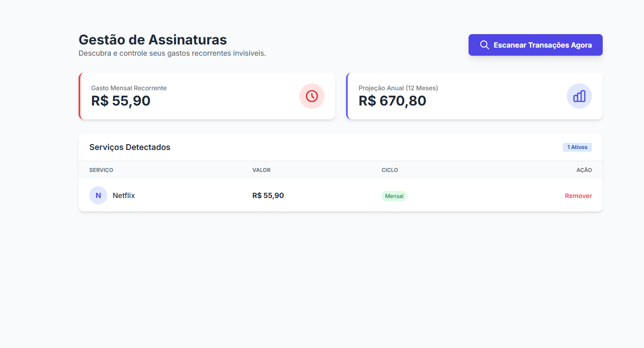Click Remover to delete the Netflix subscription

(578, 195)
